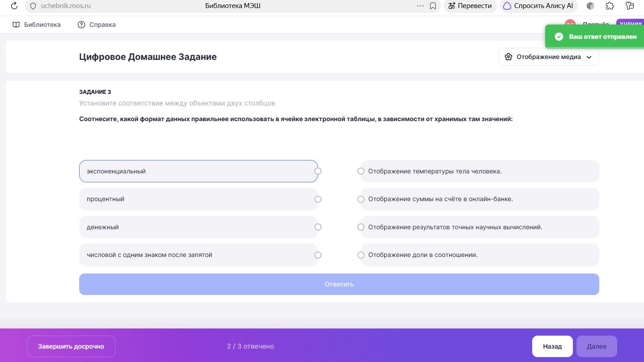
Task: Click the password key icon in the browser toolbar
Action: pos(630,6)
